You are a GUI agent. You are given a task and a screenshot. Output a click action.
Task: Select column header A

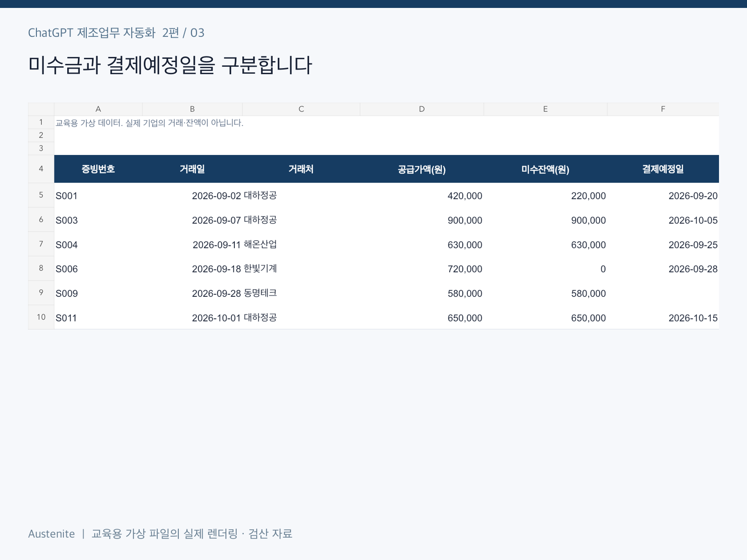(x=98, y=109)
